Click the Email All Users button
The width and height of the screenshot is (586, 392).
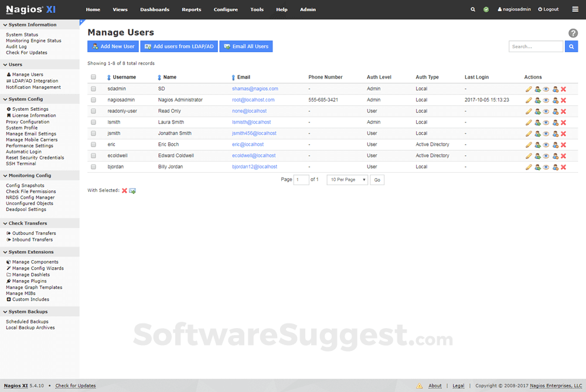[246, 46]
